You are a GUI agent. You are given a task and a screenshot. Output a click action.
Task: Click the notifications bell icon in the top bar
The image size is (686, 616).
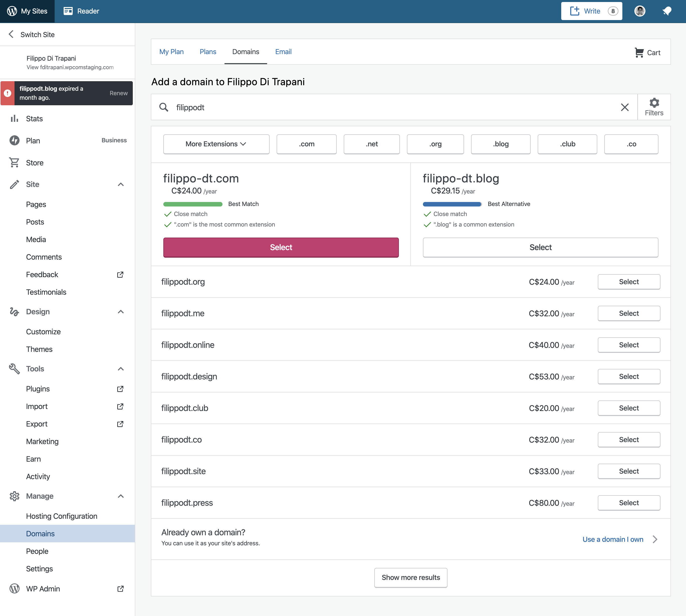tap(666, 11)
